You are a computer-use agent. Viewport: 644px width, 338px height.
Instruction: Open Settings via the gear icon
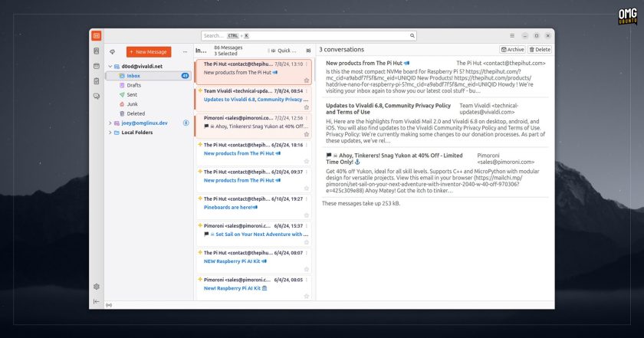(x=96, y=287)
